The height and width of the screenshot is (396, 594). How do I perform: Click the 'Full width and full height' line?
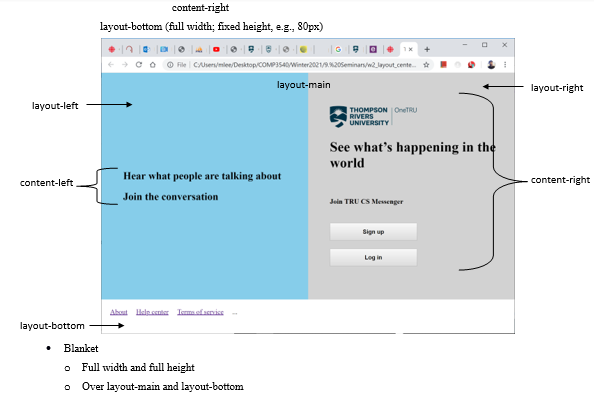click(138, 367)
